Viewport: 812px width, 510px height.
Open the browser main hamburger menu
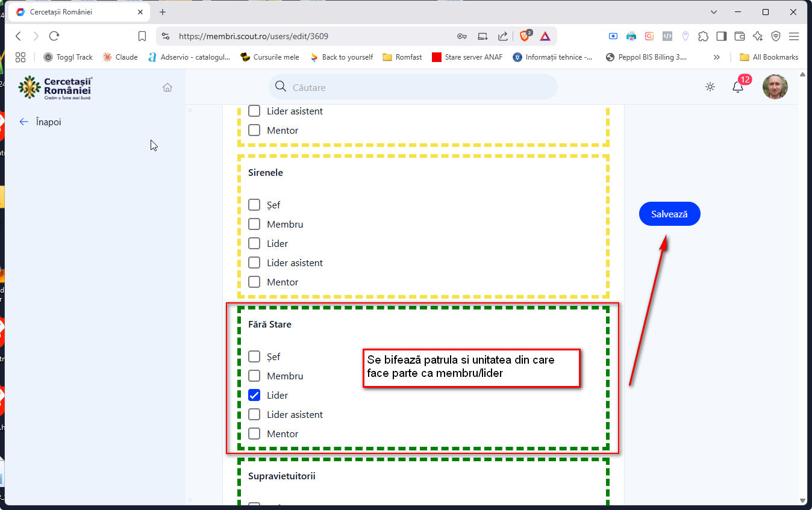click(x=794, y=36)
